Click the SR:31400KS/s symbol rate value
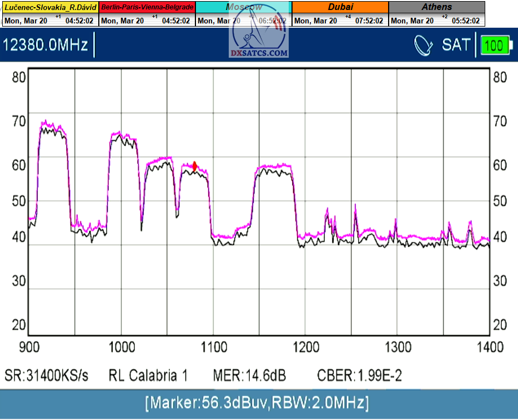The width and height of the screenshot is (518, 420). [x=47, y=376]
